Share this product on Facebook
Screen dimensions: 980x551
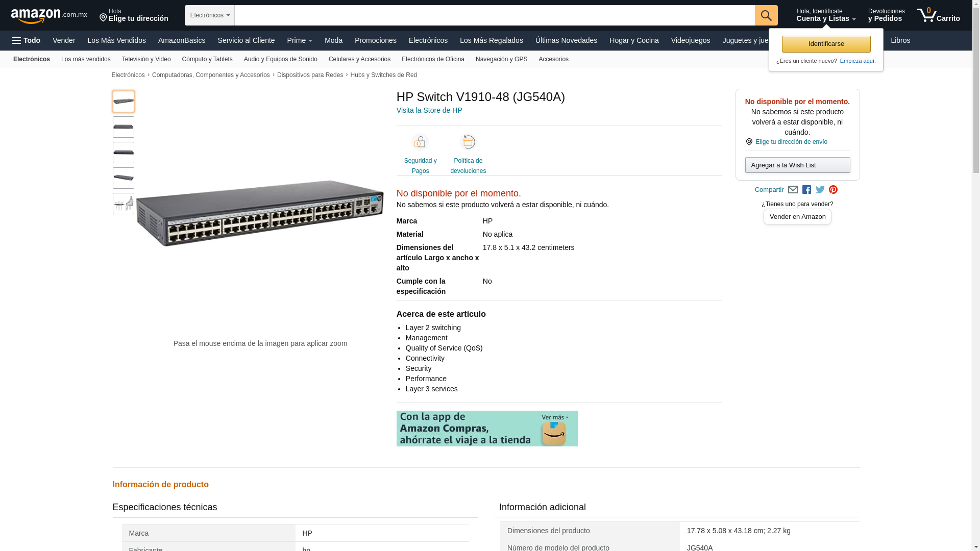coord(806,190)
